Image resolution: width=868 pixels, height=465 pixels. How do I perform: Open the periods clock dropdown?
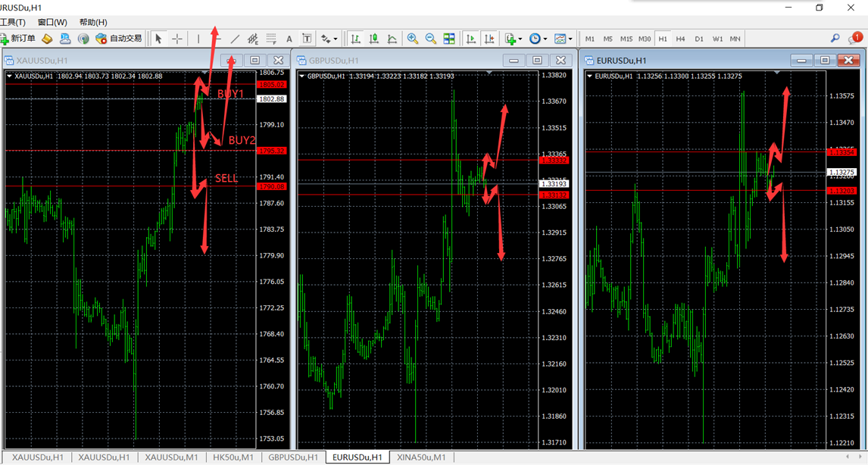click(x=538, y=39)
